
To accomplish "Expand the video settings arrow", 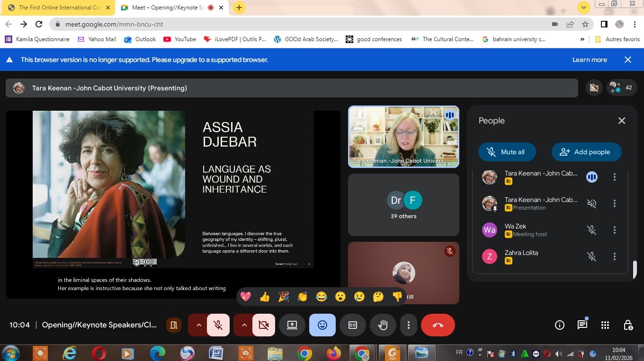I will pyautogui.click(x=244, y=325).
